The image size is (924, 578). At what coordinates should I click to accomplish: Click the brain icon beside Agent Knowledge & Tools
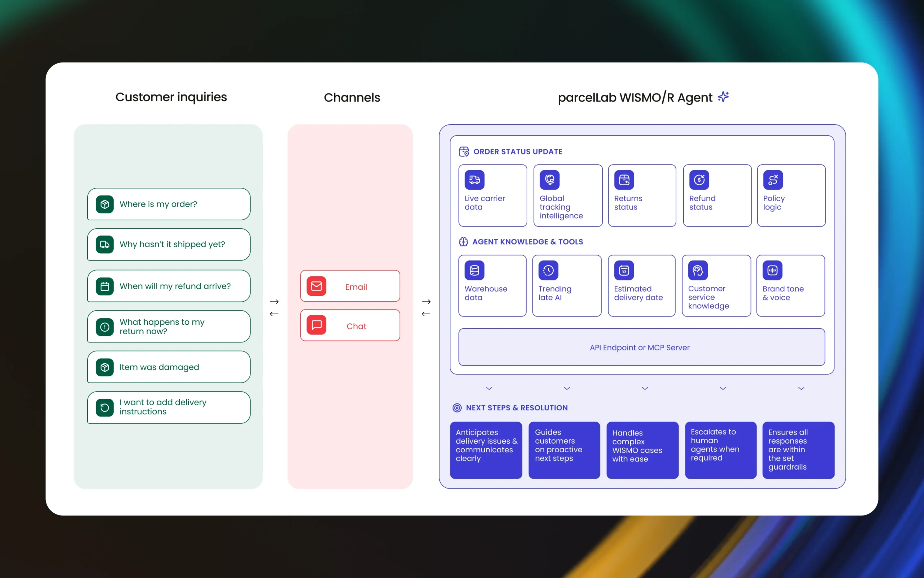click(x=463, y=242)
